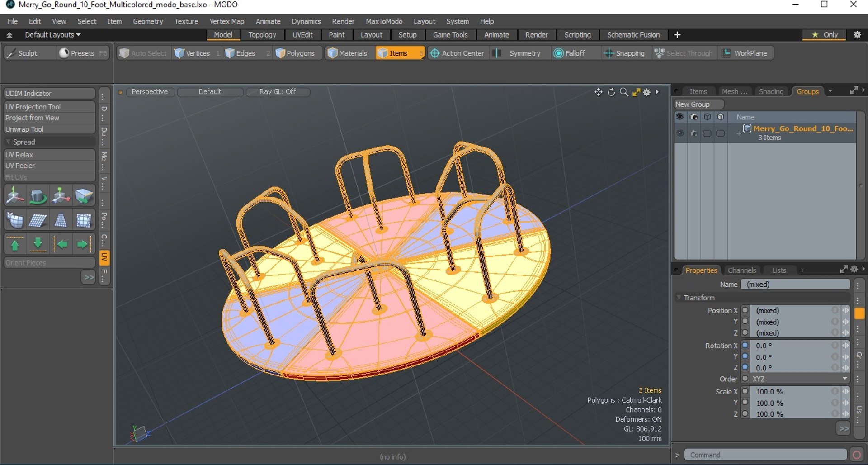This screenshot has width=868, height=465.
Task: Open the Perspective view type dropdown
Action: tap(149, 92)
